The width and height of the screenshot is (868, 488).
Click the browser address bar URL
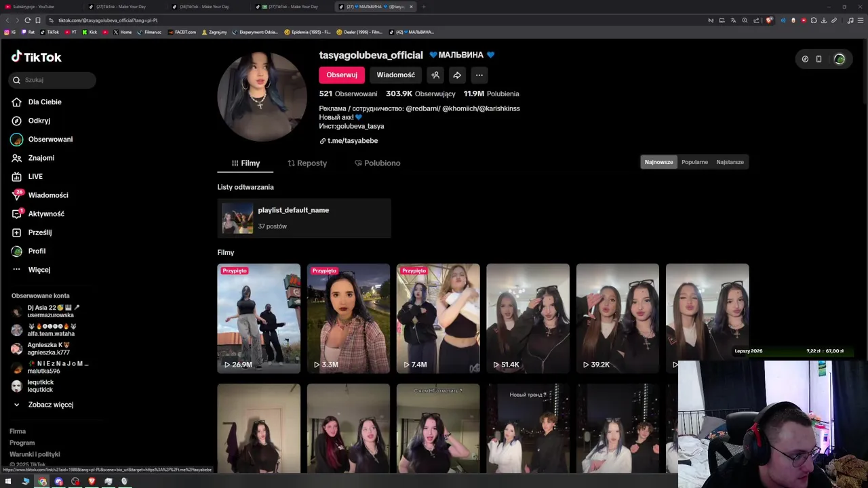(x=108, y=20)
